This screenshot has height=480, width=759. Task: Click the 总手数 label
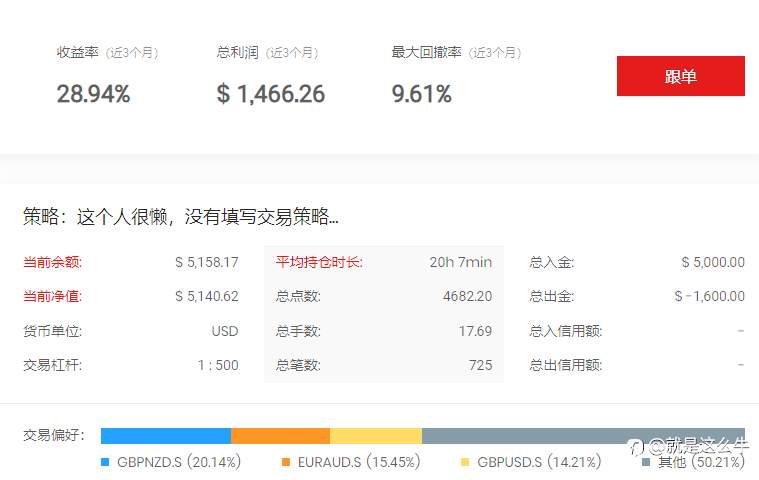[x=298, y=331]
